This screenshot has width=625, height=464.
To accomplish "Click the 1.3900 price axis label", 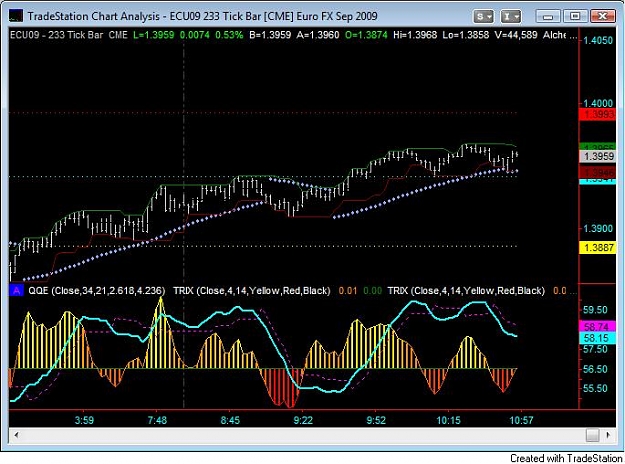I will [x=598, y=229].
